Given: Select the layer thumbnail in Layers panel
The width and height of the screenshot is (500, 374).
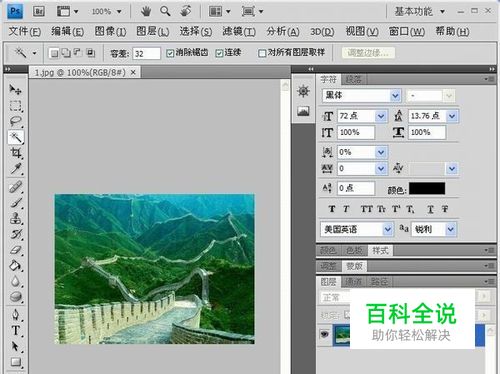Looking at the screenshot, I should [x=342, y=334].
